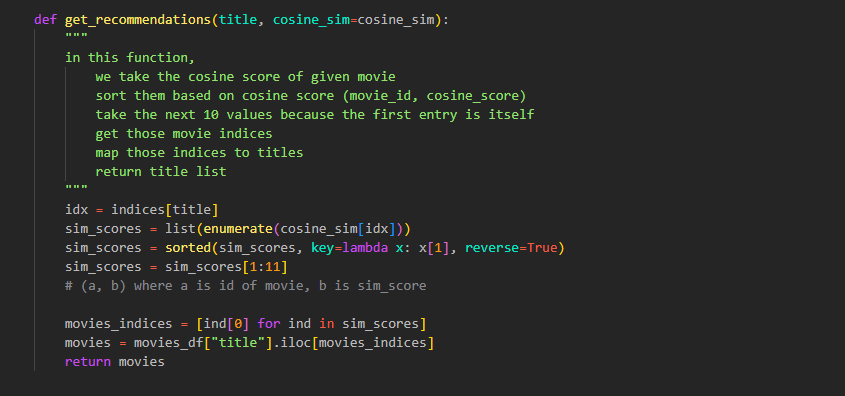Click the def keyword
Image resolution: width=845 pixels, height=396 pixels.
coord(45,20)
